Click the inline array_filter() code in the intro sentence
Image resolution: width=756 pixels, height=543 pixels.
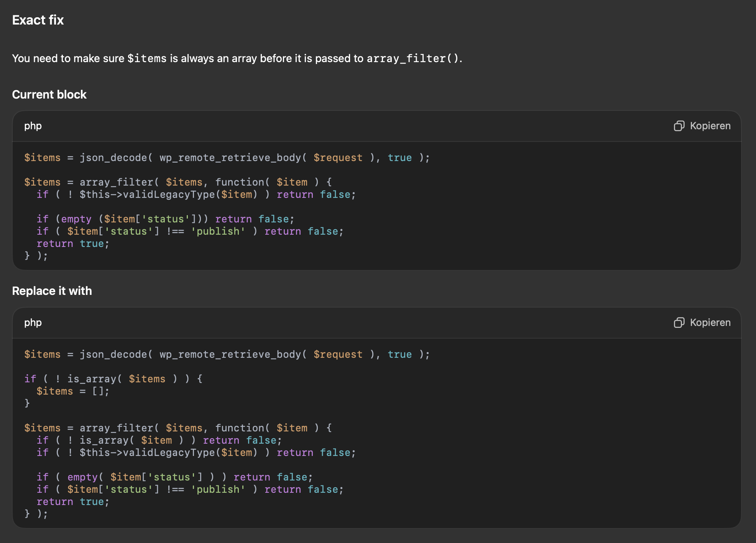[x=413, y=58]
